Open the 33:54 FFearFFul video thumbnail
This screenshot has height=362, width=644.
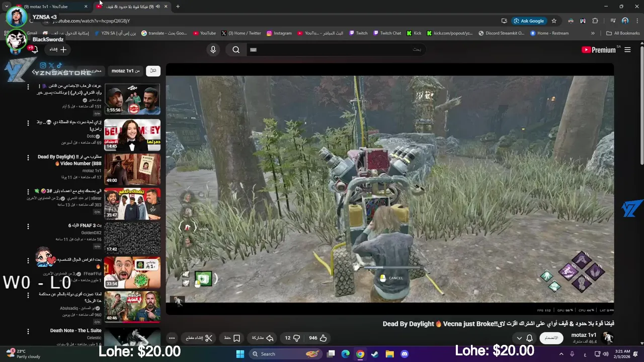tap(132, 272)
